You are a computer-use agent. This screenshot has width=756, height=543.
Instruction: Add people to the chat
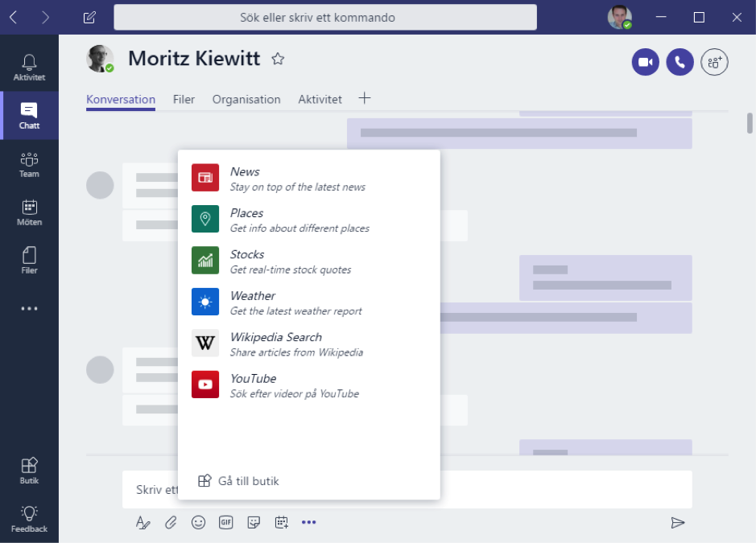714,62
